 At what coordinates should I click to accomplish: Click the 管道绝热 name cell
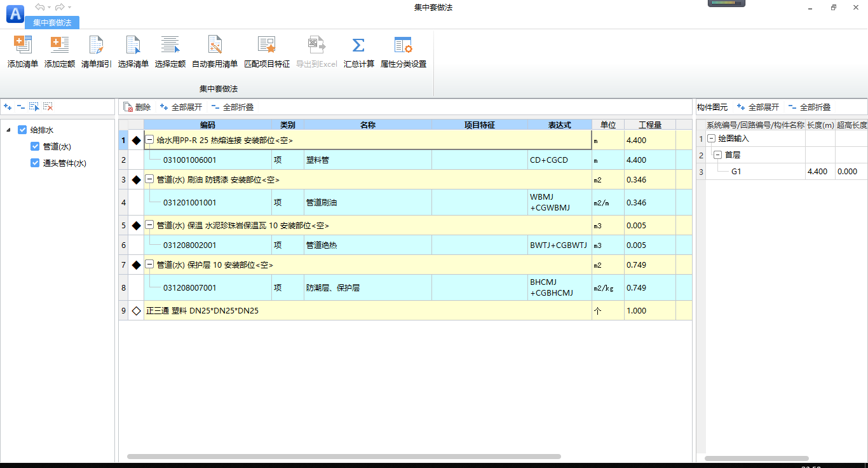(x=368, y=245)
